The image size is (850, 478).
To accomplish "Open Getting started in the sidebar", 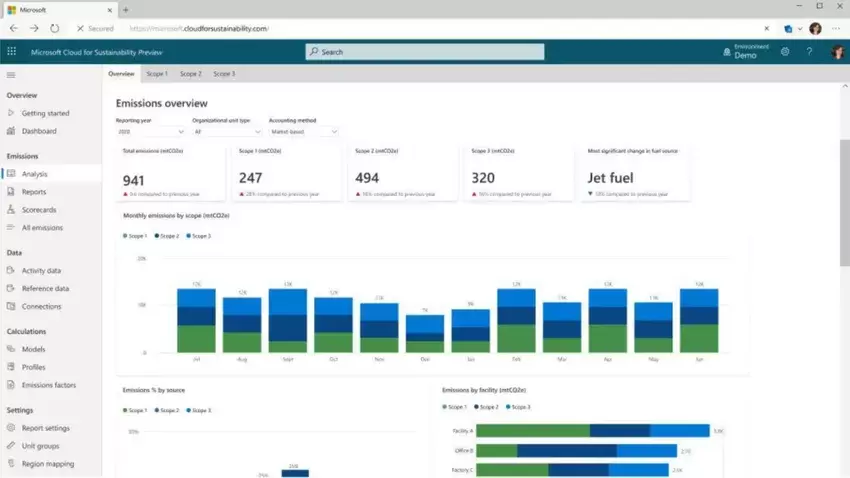I will pyautogui.click(x=46, y=113).
